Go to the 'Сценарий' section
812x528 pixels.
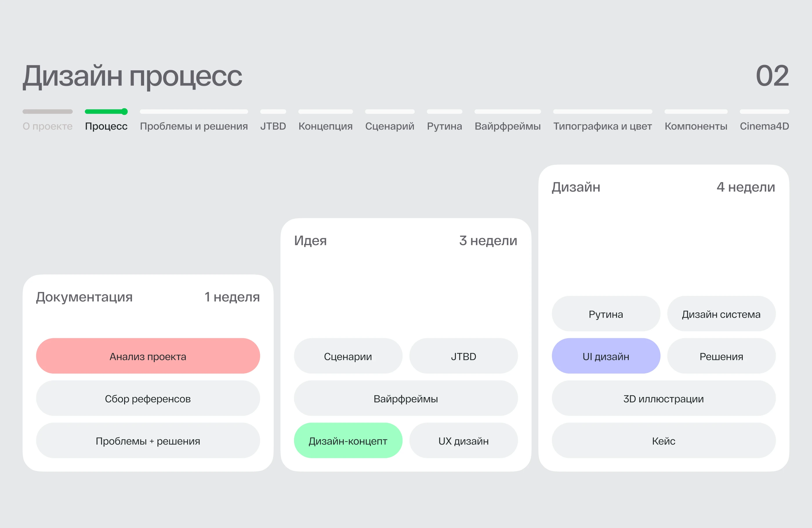click(x=390, y=126)
